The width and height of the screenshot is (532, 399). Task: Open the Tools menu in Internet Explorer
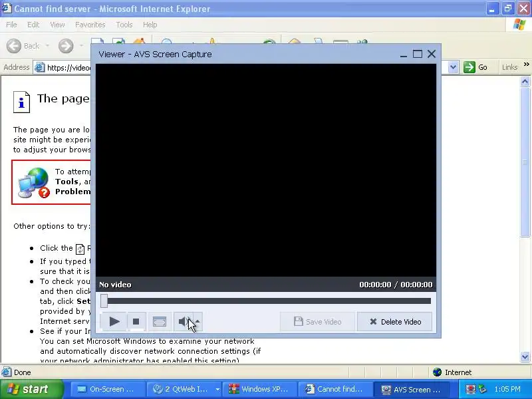point(124,25)
